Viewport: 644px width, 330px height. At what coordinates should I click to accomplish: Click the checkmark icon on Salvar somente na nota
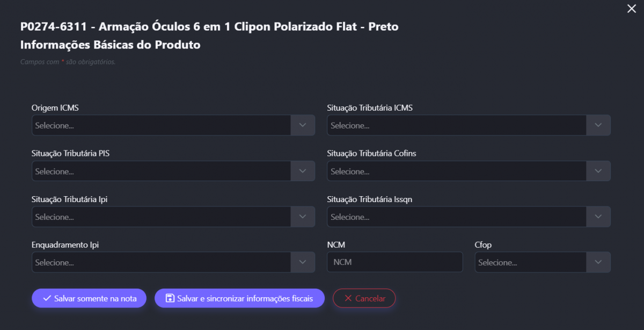click(x=47, y=298)
